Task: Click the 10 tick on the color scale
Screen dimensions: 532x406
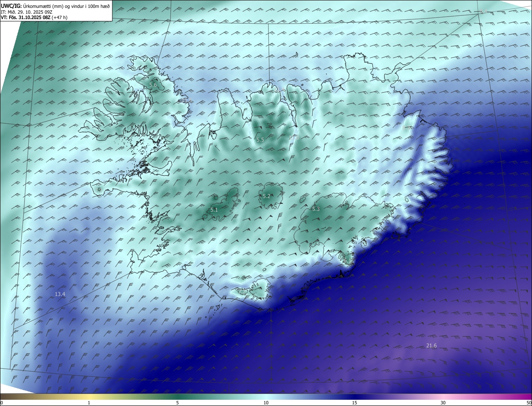Action: point(266,403)
